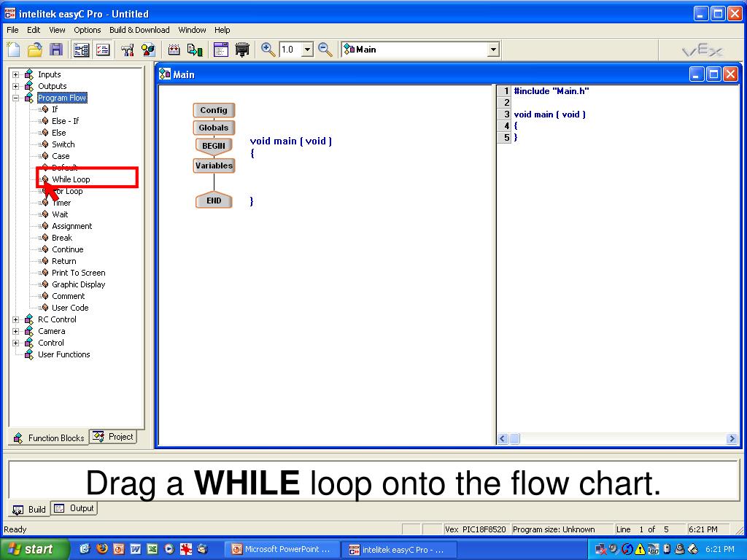Screen dimensions: 747x560
Task: Click the code pane's horizontal scroll right arrow
Action: [x=732, y=438]
